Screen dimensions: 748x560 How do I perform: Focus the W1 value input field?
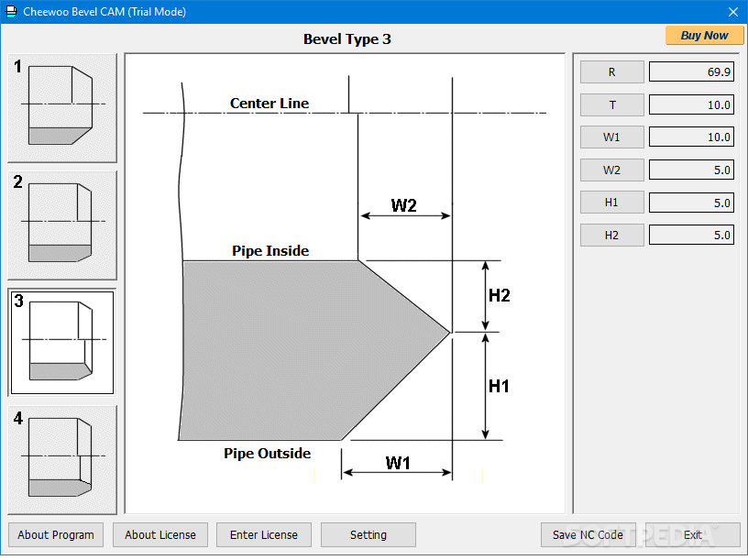[x=691, y=137]
